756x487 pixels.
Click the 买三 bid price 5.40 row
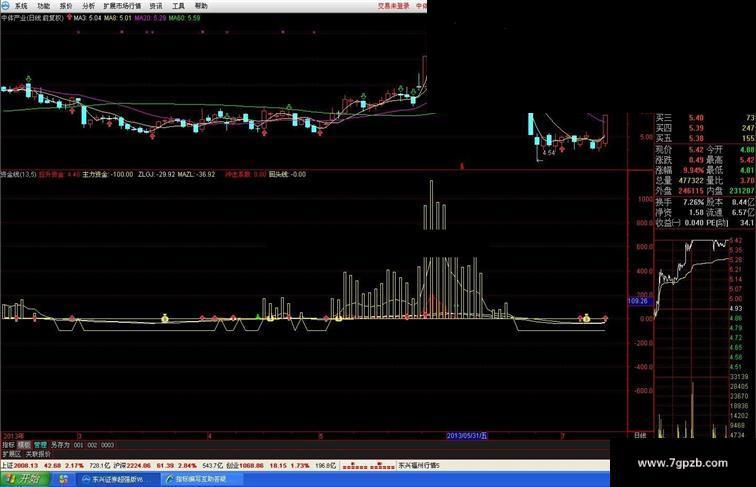tap(705, 118)
